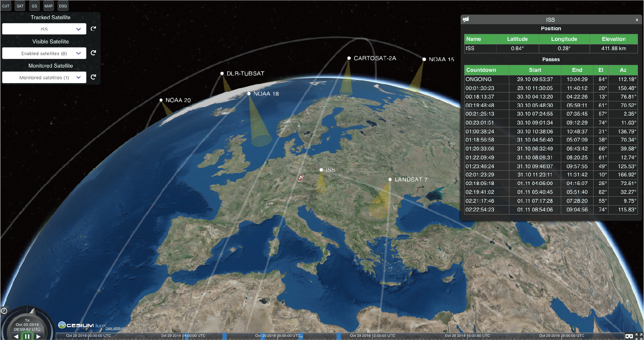Select the 01:18:56:58 countdown pass
This screenshot has height=340, width=644.
(551, 140)
